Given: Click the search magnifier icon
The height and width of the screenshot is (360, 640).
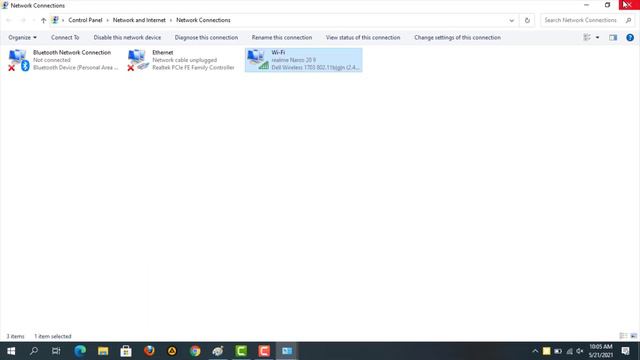Looking at the screenshot, I should [629, 20].
